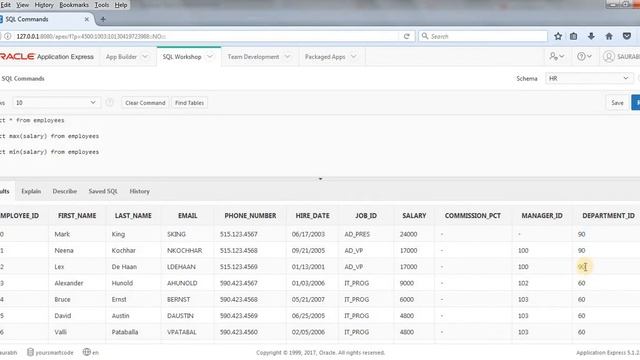Open the Schema HR dropdown
This screenshot has width=640, height=360.
[x=589, y=78]
